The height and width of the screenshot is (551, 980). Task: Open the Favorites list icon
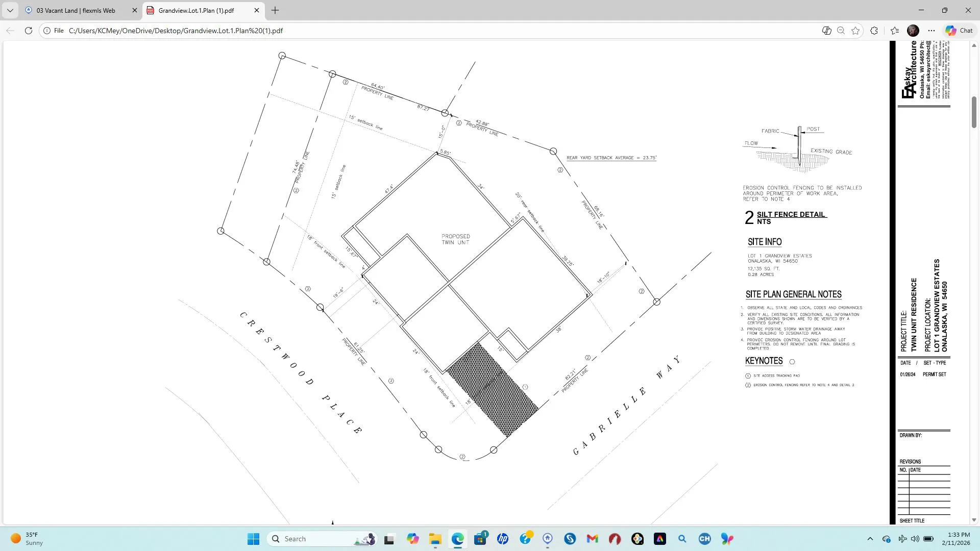point(894,31)
